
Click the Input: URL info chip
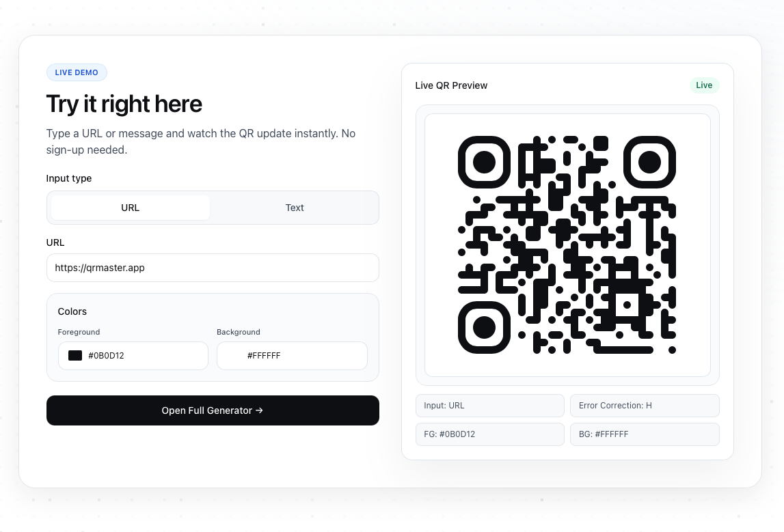489,406
